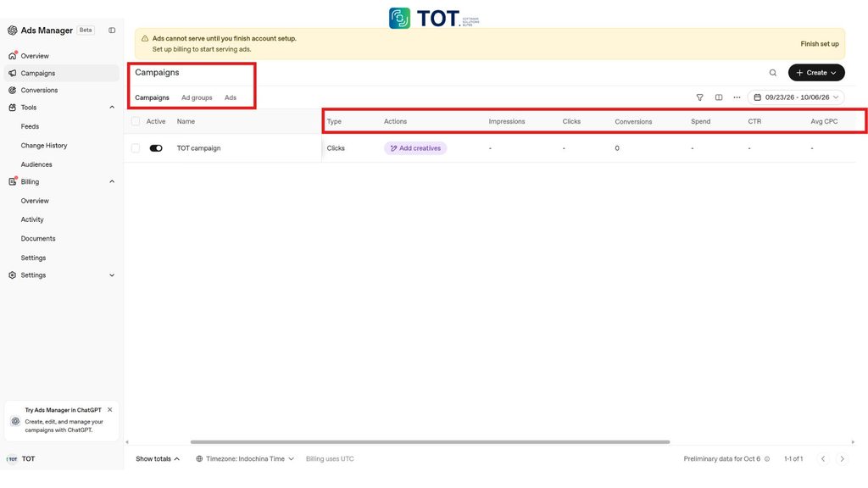Viewport: 868px width, 488px height.
Task: Click scrollbar left arrow
Action: pyautogui.click(x=127, y=442)
